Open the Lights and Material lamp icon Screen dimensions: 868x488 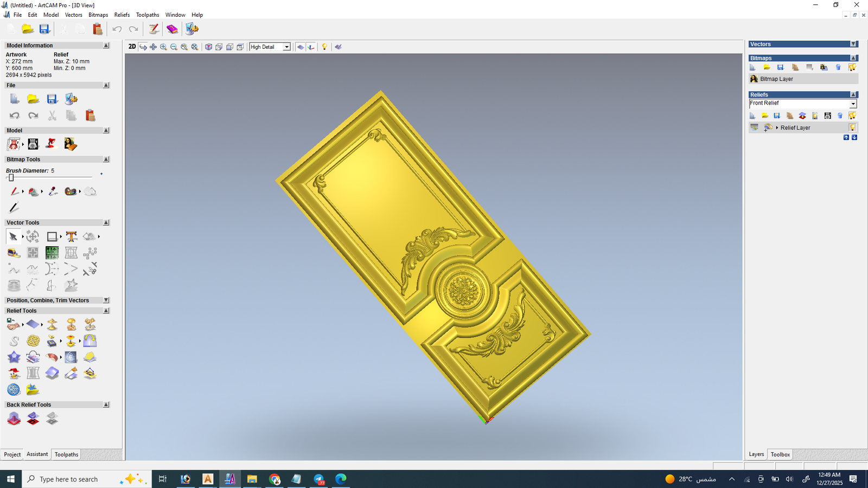coord(324,47)
